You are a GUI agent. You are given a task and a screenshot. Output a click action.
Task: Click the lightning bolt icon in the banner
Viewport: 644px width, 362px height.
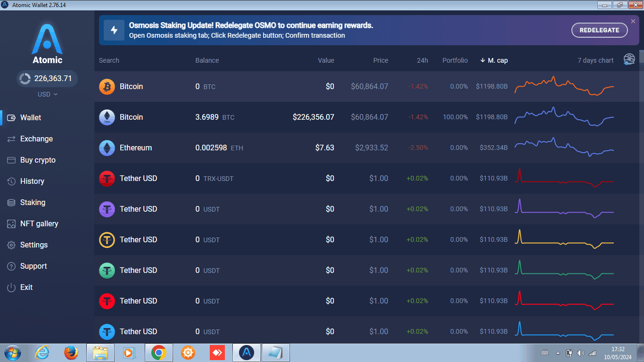pyautogui.click(x=114, y=30)
